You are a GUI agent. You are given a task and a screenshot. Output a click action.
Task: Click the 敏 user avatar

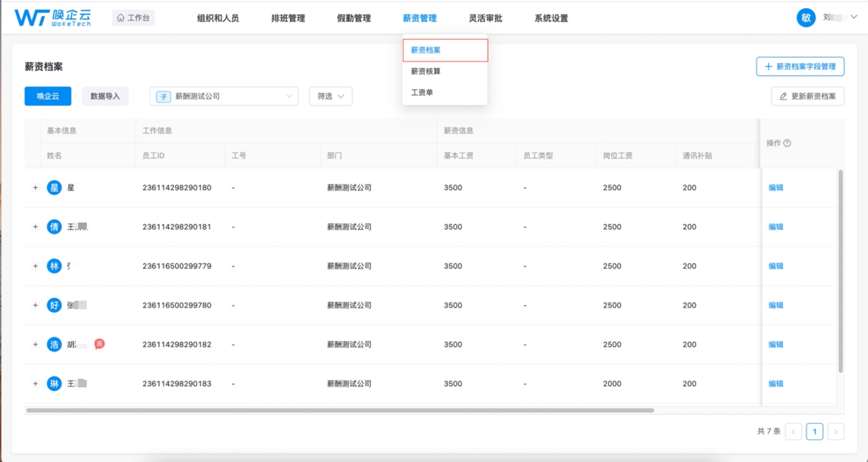click(x=806, y=18)
